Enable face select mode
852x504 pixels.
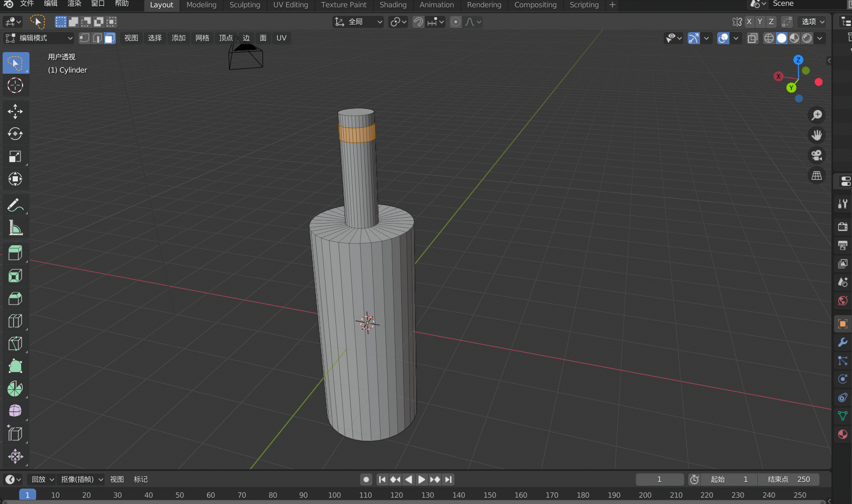point(110,38)
